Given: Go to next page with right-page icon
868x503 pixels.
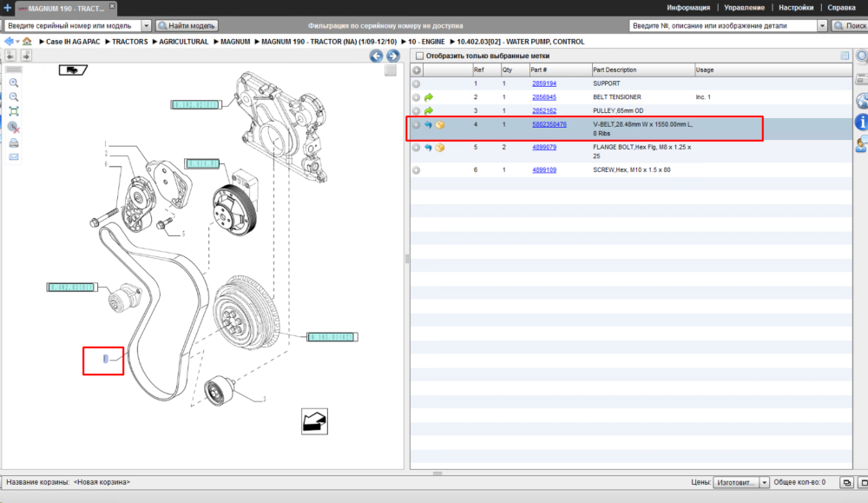Looking at the screenshot, I should coord(26,56).
